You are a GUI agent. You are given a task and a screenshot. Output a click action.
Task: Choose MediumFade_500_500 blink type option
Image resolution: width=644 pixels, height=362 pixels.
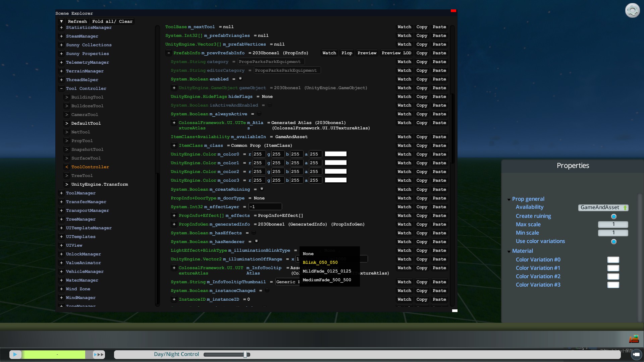click(327, 280)
